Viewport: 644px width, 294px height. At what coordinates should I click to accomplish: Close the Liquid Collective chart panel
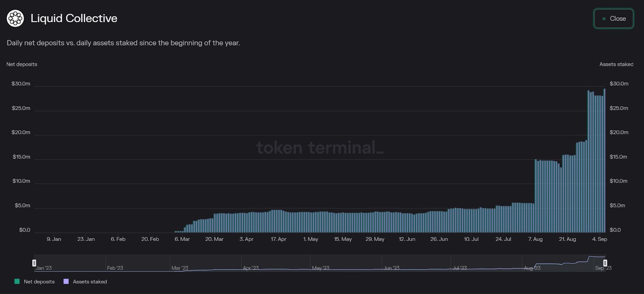tap(613, 19)
